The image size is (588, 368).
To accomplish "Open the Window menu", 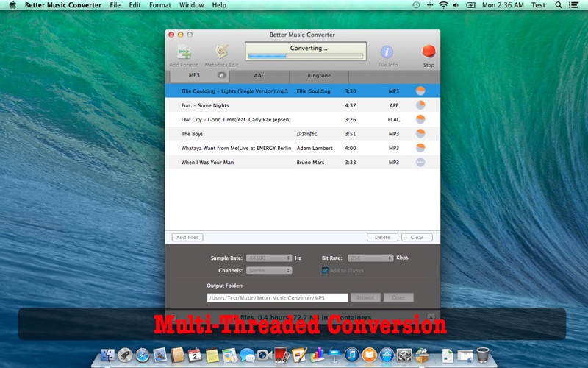I will tap(192, 5).
